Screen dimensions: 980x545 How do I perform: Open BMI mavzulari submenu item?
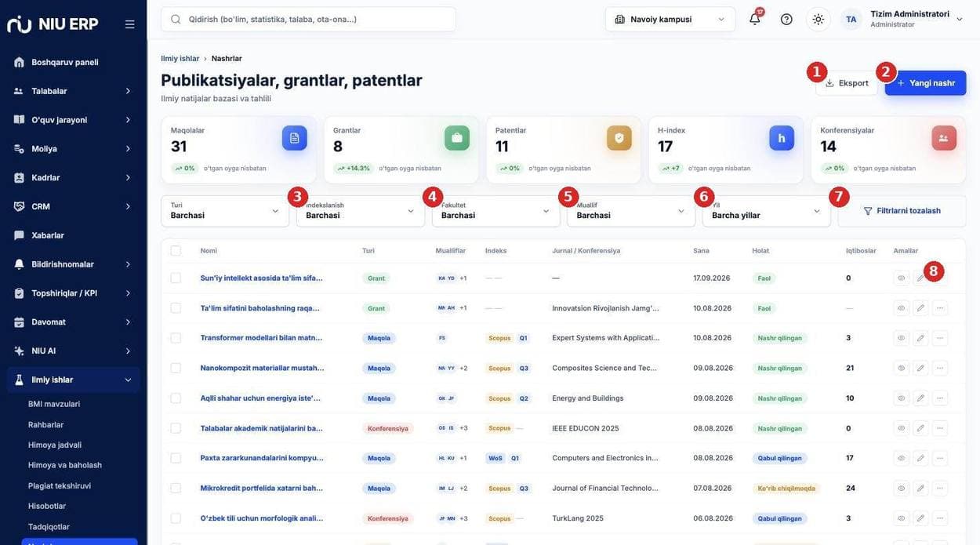(54, 404)
